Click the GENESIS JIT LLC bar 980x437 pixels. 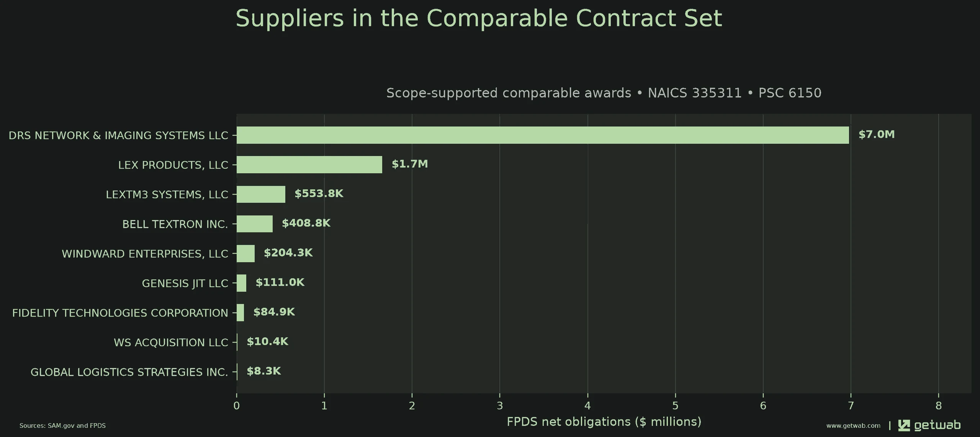click(x=241, y=283)
